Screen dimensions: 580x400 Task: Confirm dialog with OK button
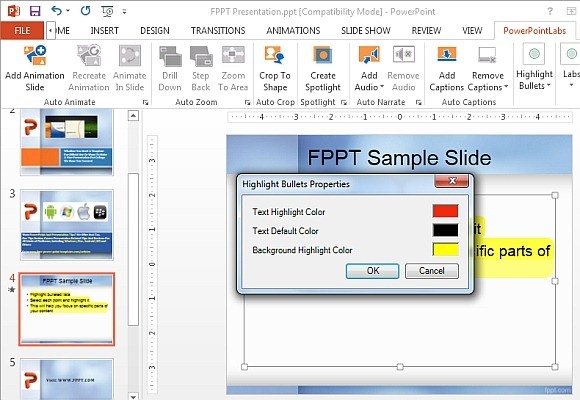[372, 271]
